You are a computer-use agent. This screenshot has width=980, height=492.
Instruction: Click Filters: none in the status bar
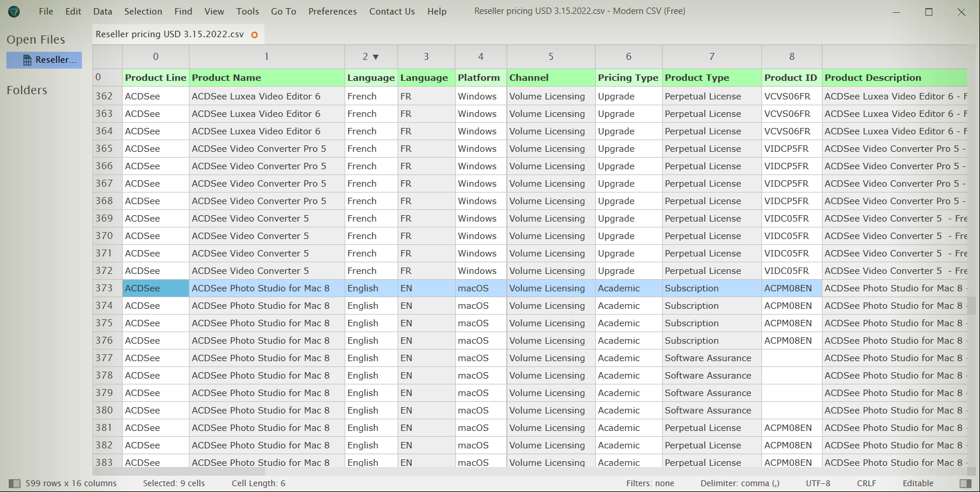coord(650,483)
